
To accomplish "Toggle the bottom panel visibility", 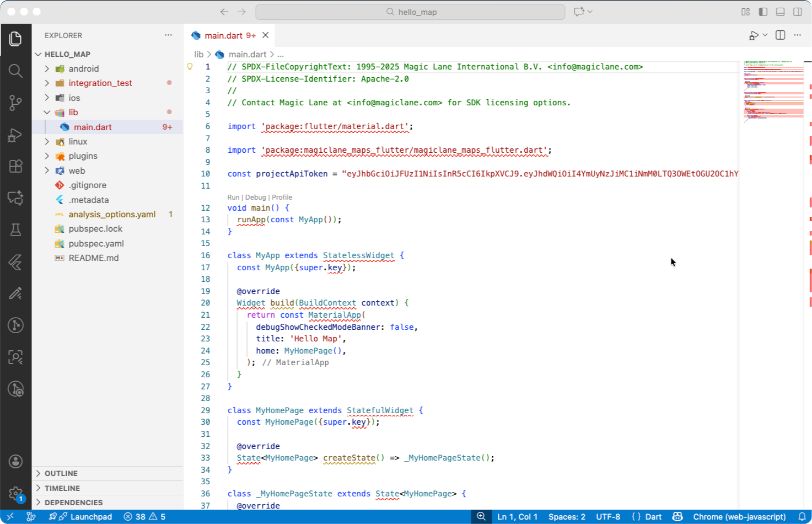I will tap(780, 12).
